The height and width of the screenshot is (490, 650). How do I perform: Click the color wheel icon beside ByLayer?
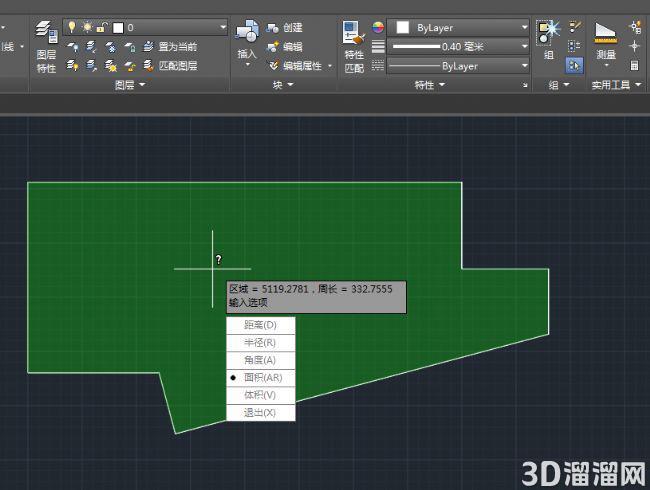click(x=378, y=28)
